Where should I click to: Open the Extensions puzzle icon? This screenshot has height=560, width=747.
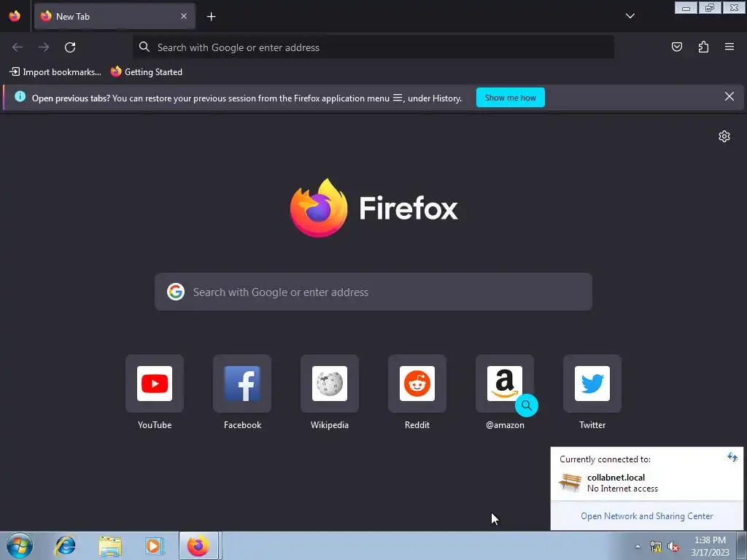703,47
